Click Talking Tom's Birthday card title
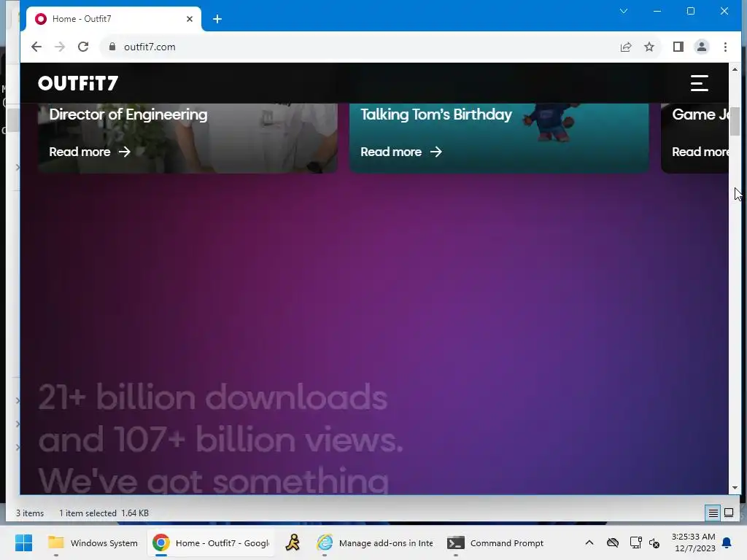Viewport: 747px width, 560px height. [436, 114]
